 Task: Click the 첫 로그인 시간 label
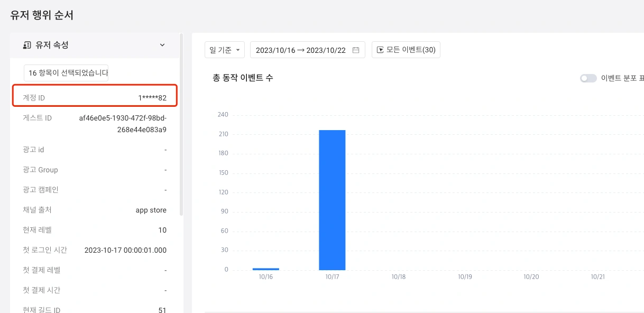(45, 250)
